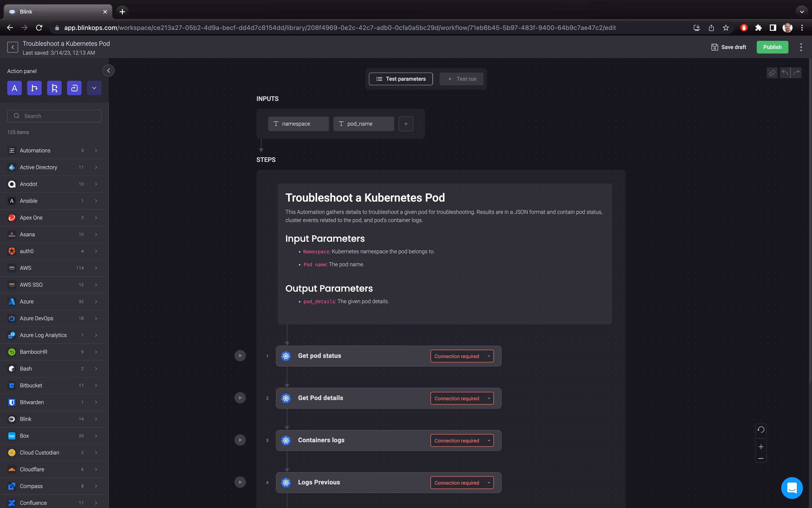Image resolution: width=812 pixels, height=508 pixels.
Task: Open the BambooHR category row
Action: click(x=53, y=352)
